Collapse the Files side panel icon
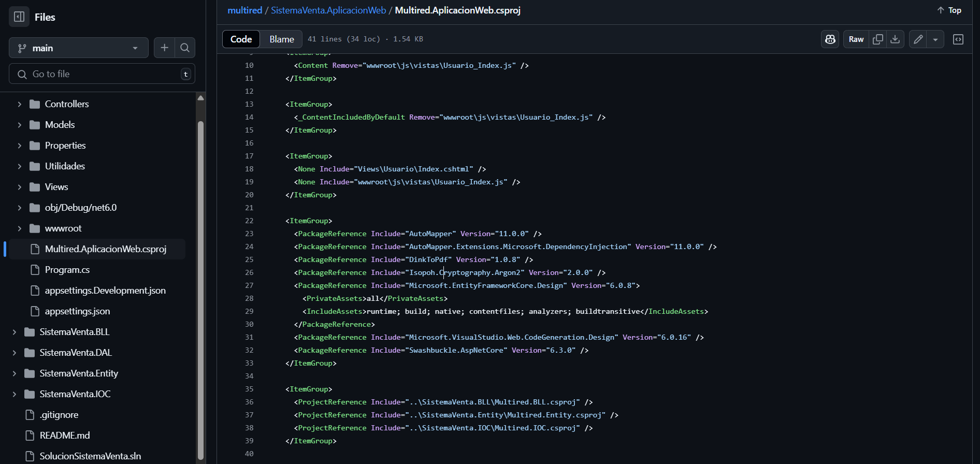The height and width of the screenshot is (464, 980). (x=19, y=17)
